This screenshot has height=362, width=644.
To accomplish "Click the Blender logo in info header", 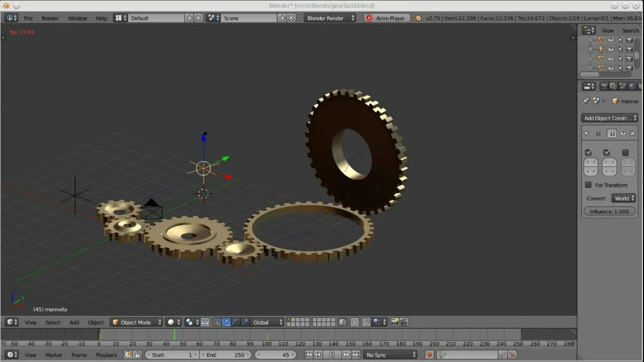I will (x=418, y=18).
